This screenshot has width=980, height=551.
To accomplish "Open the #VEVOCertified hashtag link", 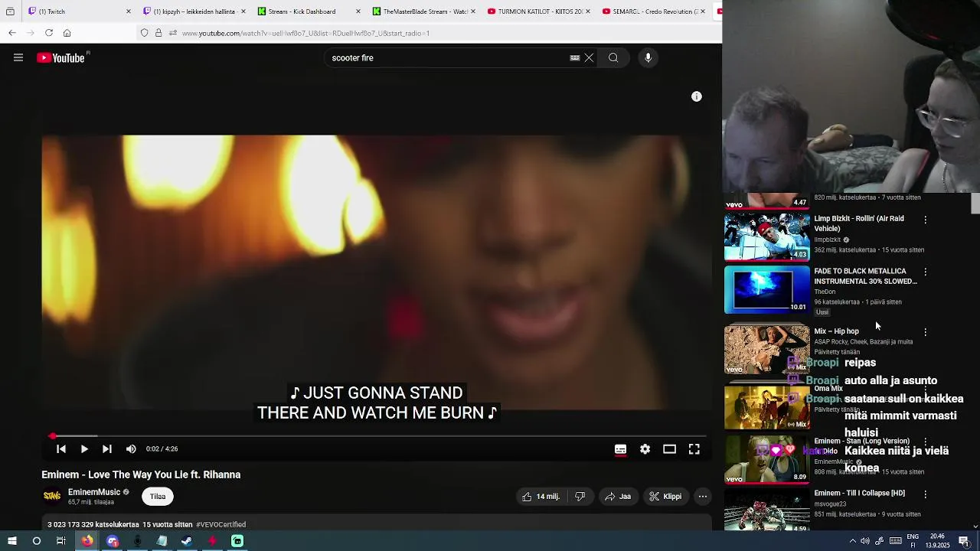I will (x=220, y=525).
